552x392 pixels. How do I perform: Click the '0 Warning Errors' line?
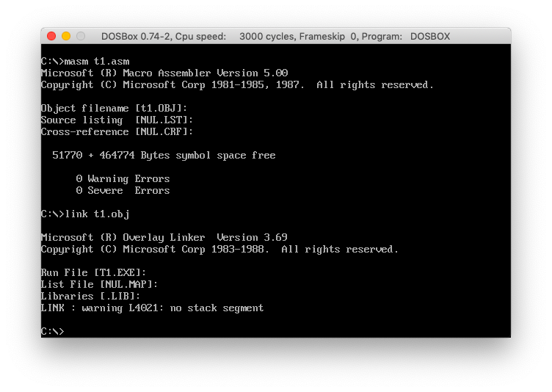click(123, 178)
